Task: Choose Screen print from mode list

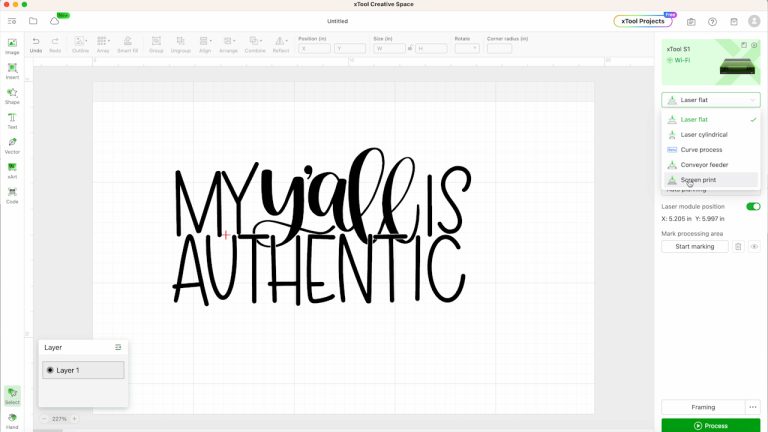Action: [697, 180]
